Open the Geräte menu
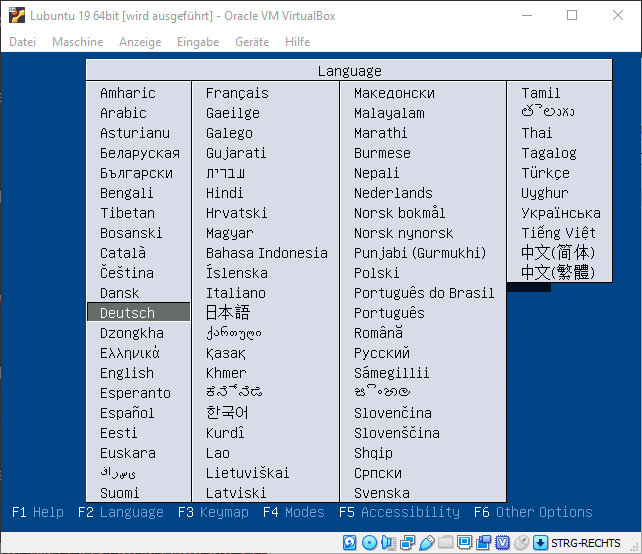The image size is (642, 554). click(252, 42)
